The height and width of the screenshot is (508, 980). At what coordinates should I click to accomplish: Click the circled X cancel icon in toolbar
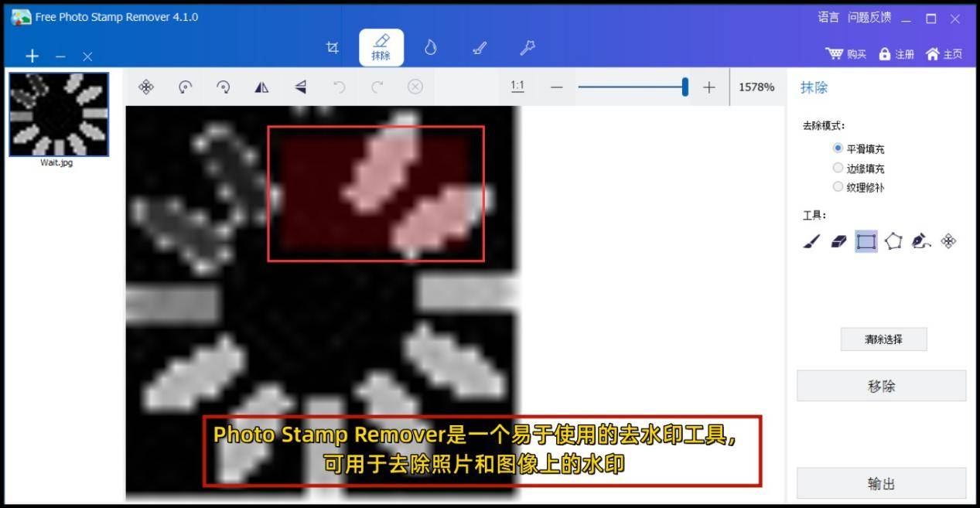415,87
